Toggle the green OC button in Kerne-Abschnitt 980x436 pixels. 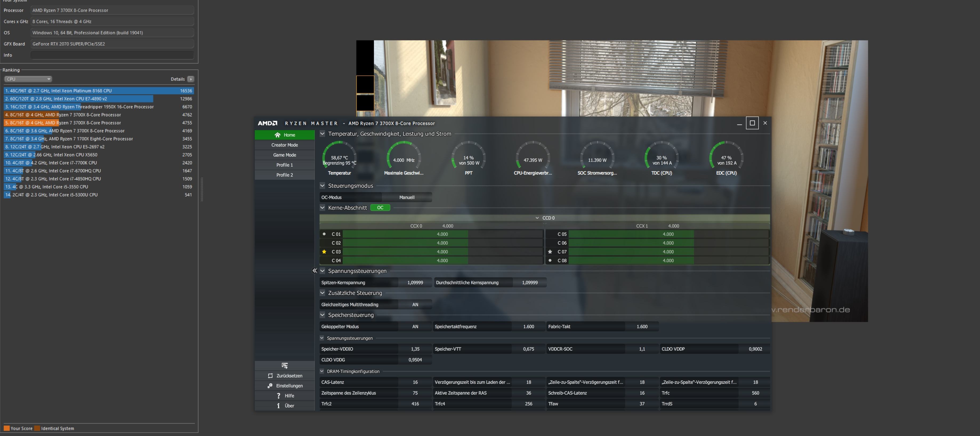(x=380, y=207)
